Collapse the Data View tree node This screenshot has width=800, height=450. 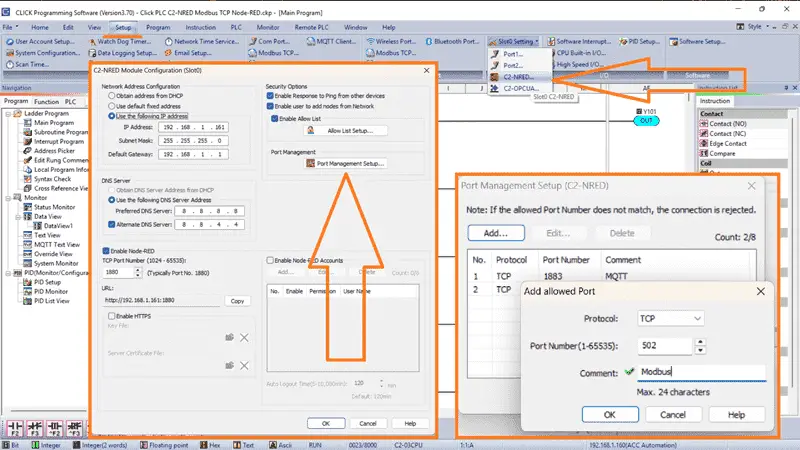click(x=18, y=216)
